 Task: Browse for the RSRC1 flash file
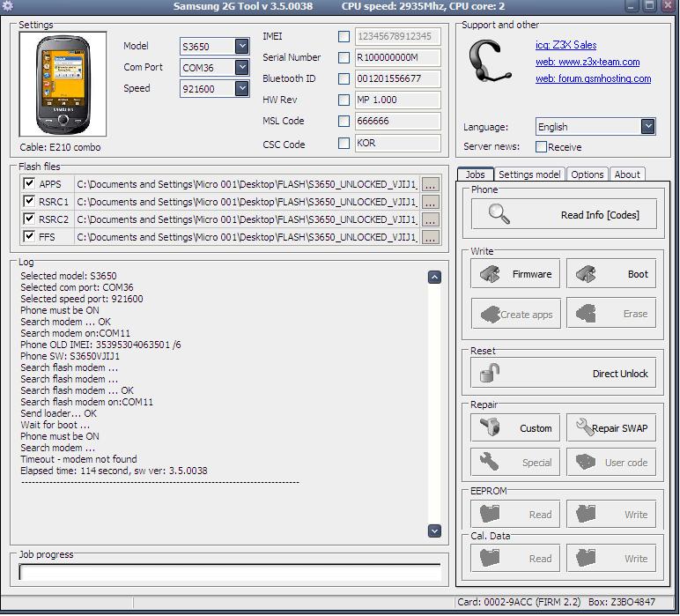[430, 202]
